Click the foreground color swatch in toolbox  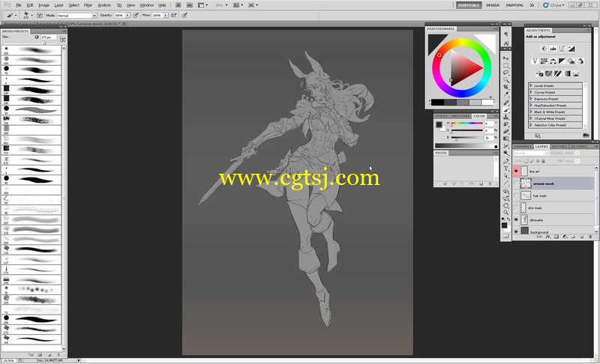click(x=504, y=225)
